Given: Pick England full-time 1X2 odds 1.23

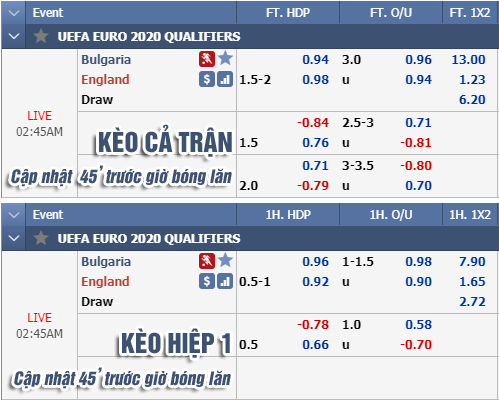Looking at the screenshot, I should coord(472,79).
